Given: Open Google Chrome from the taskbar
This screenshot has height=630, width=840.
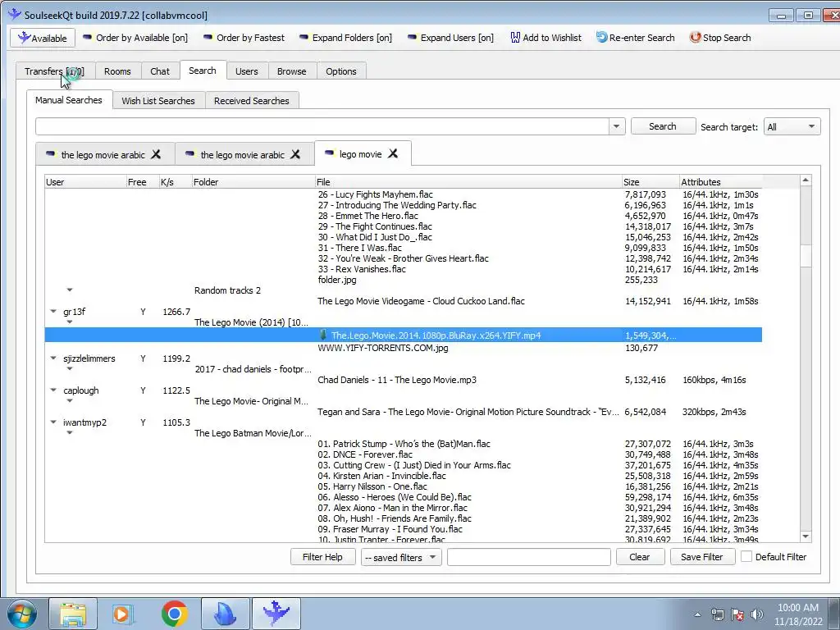Looking at the screenshot, I should (x=174, y=614).
